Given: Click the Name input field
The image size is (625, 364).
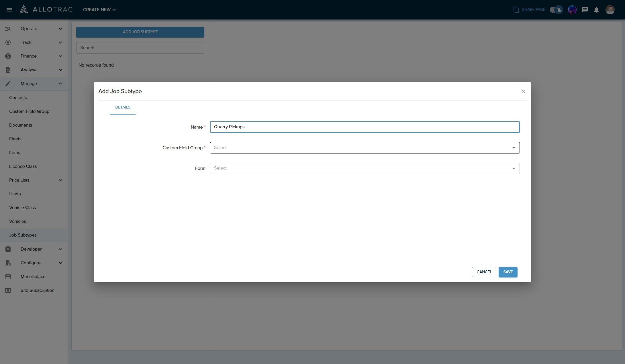Looking at the screenshot, I should (x=365, y=127).
